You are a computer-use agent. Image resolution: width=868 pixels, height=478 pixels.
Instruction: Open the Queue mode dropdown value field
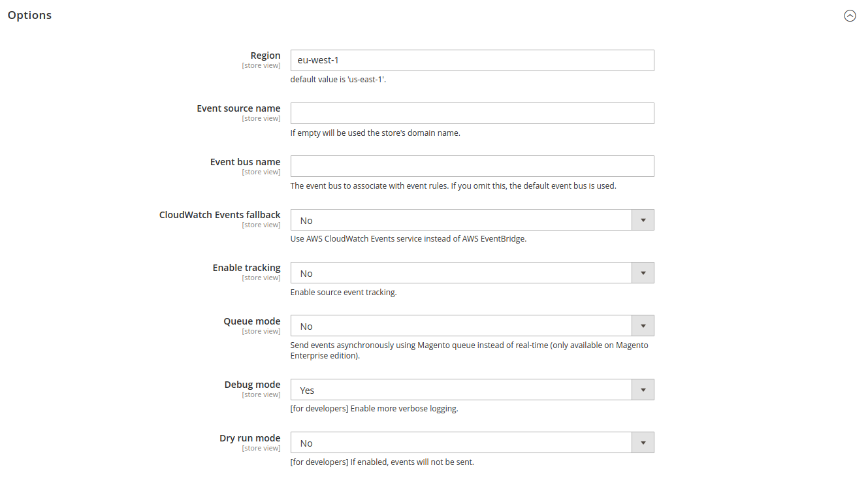click(x=472, y=326)
